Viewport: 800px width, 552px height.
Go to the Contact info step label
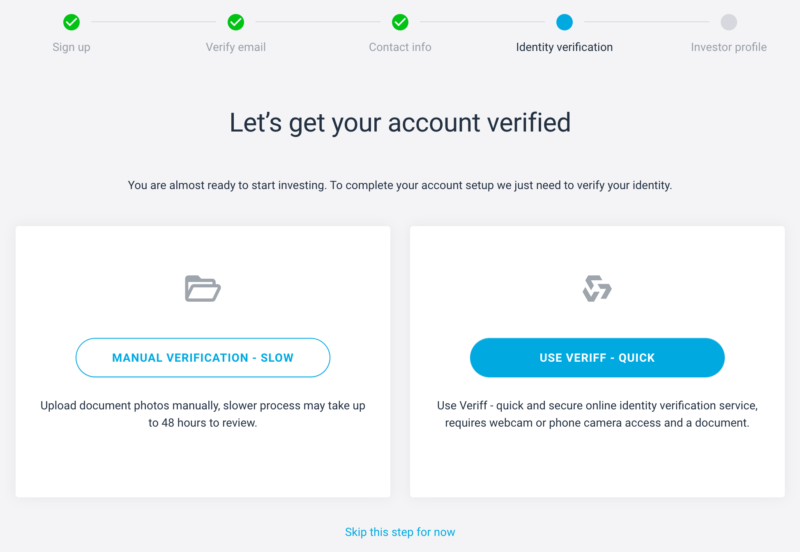tap(400, 47)
